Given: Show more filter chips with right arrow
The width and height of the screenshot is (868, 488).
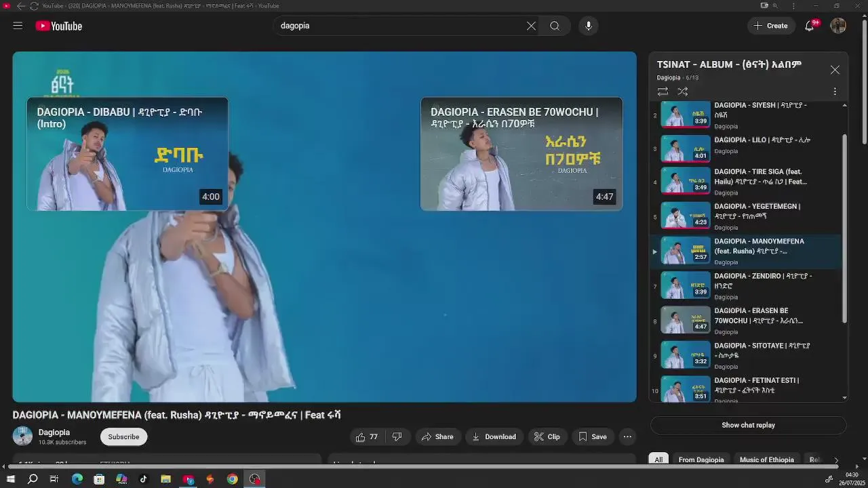Looking at the screenshot, I should click(836, 460).
